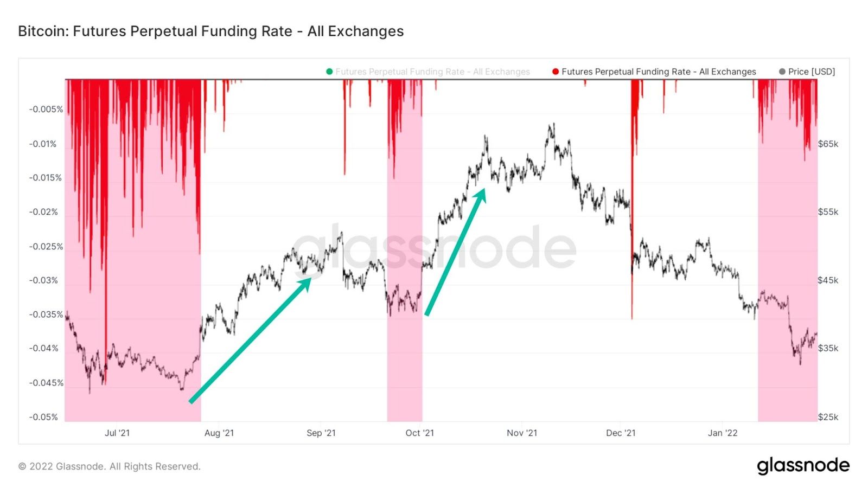Click the glassnode watermark in chart center
The width and height of the screenshot is (868, 488).
434,248
